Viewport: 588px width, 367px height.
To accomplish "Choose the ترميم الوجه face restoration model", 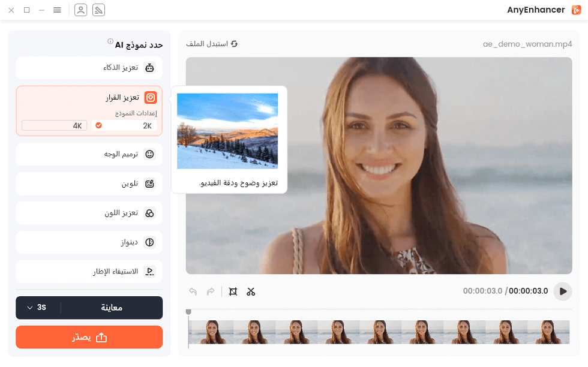I will point(89,154).
